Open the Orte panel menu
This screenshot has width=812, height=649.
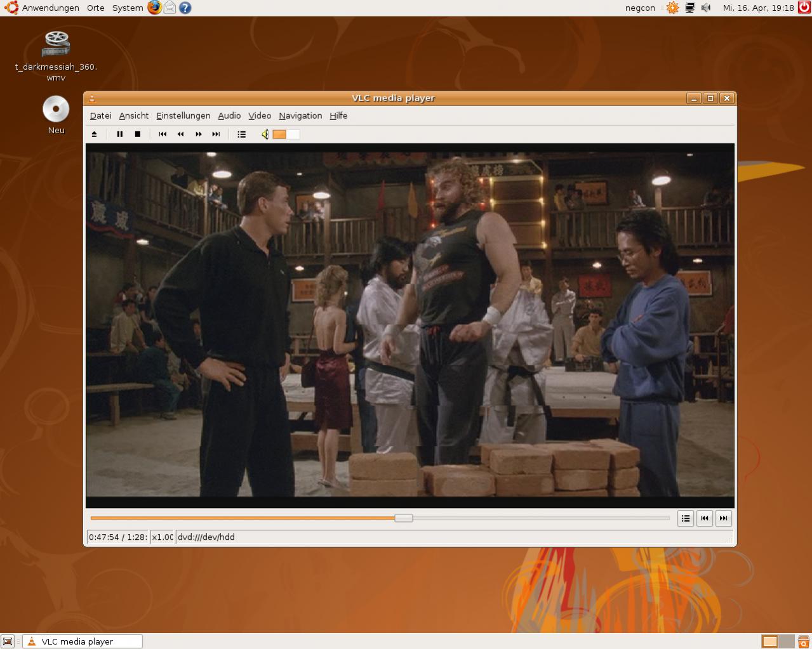96,8
